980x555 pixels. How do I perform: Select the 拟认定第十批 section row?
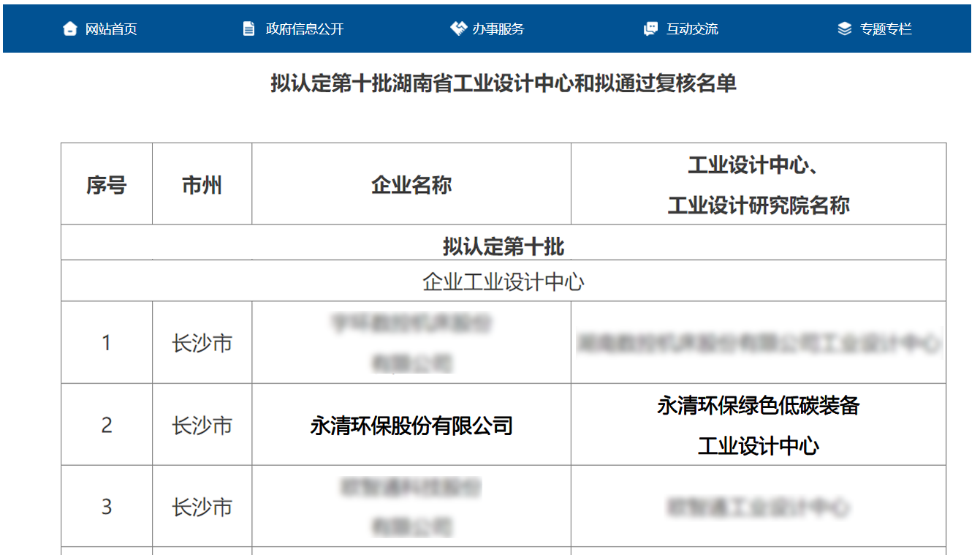tap(503, 246)
